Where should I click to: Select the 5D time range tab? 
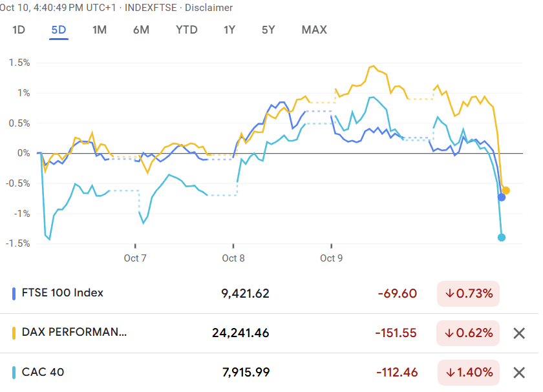click(59, 30)
